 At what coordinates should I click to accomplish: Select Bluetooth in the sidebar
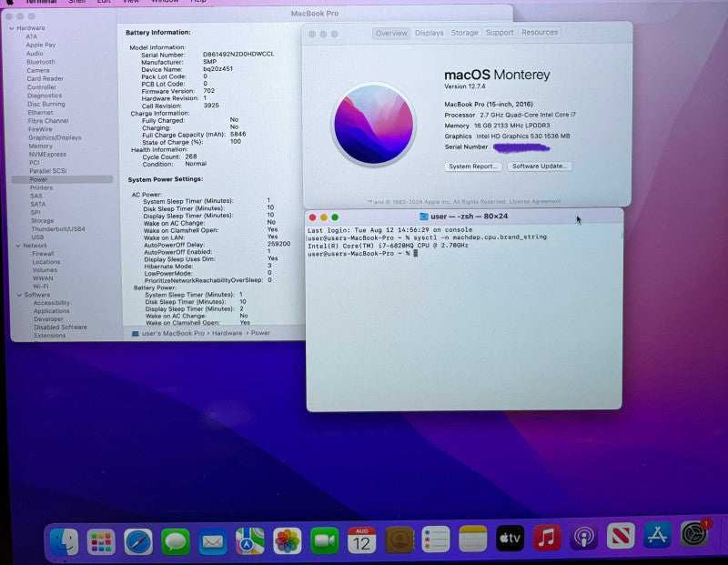pos(41,62)
